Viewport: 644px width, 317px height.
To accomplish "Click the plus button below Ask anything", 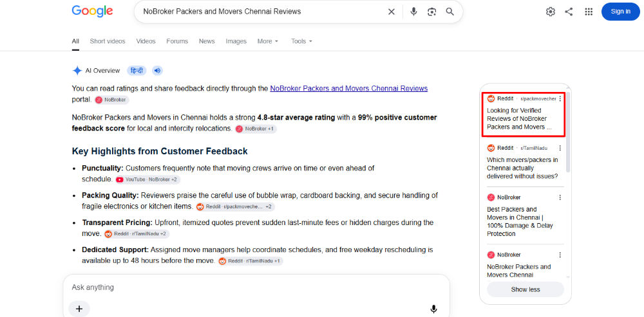I will click(79, 309).
